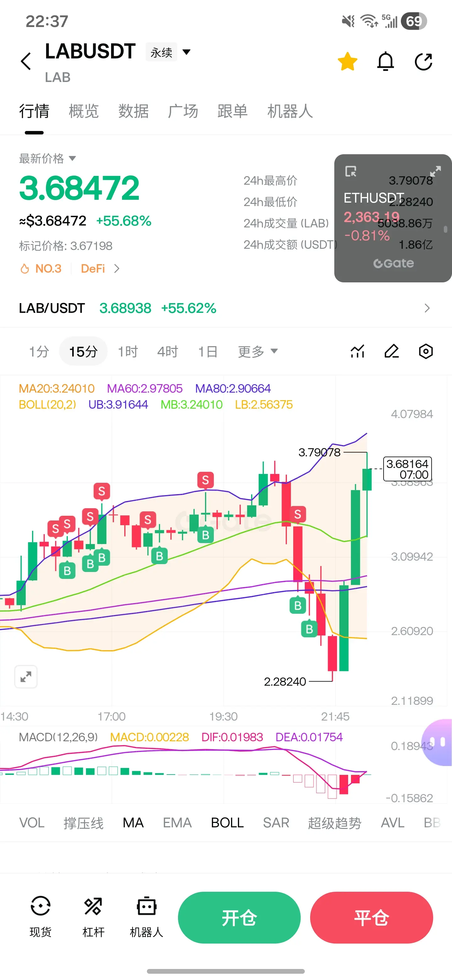
Task: Toggle the BOLL indicator
Action: point(227,823)
